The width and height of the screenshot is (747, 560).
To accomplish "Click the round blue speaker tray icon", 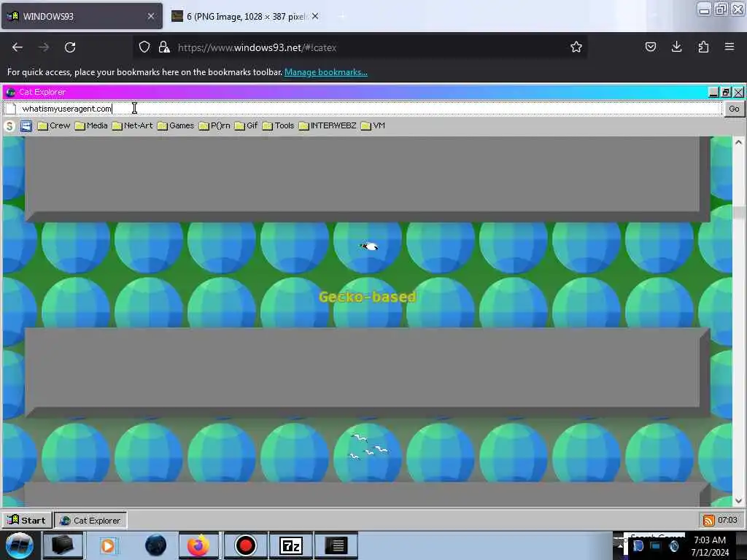I will coord(673,545).
